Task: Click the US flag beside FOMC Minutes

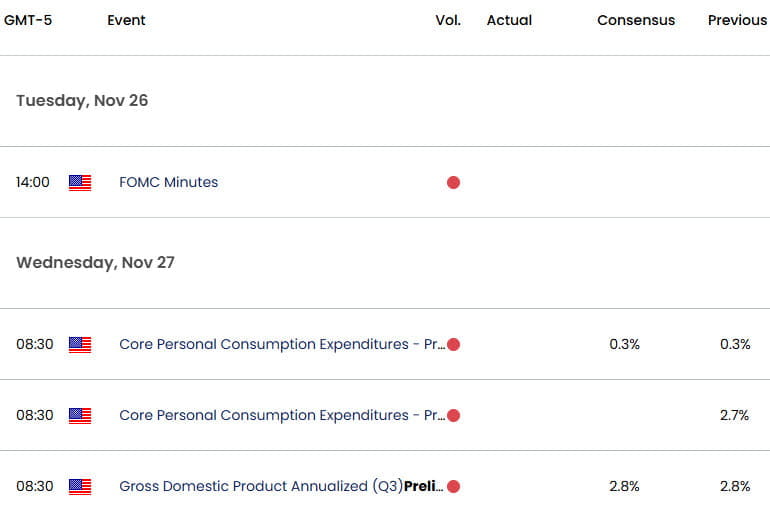Action: pyautogui.click(x=80, y=183)
